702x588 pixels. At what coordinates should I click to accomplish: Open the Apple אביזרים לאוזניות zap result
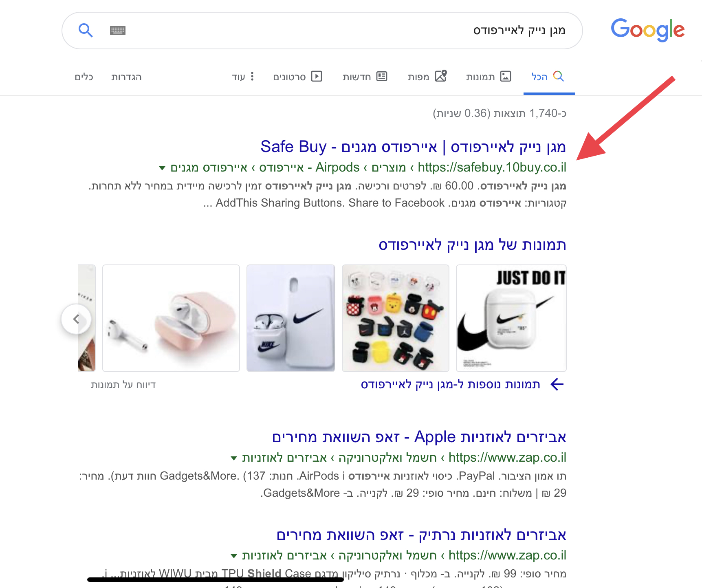point(419,437)
